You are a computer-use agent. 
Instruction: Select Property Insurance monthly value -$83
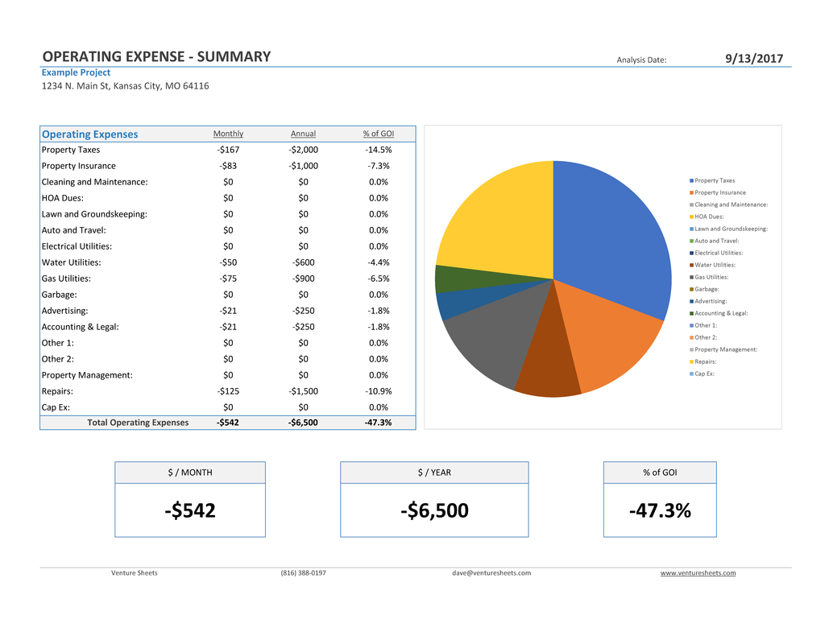[229, 166]
